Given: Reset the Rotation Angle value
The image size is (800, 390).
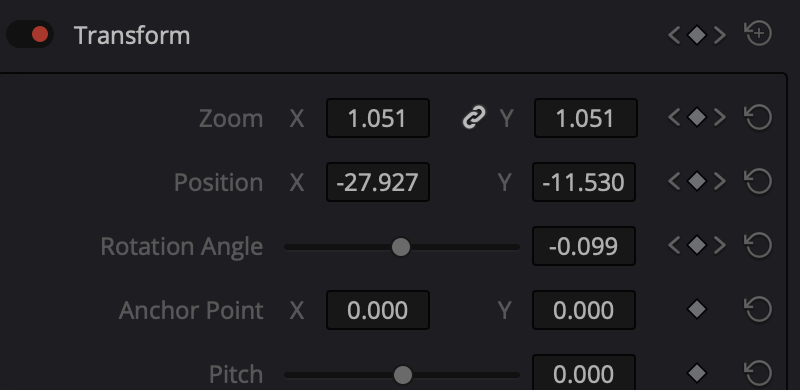Looking at the screenshot, I should pyautogui.click(x=758, y=246).
